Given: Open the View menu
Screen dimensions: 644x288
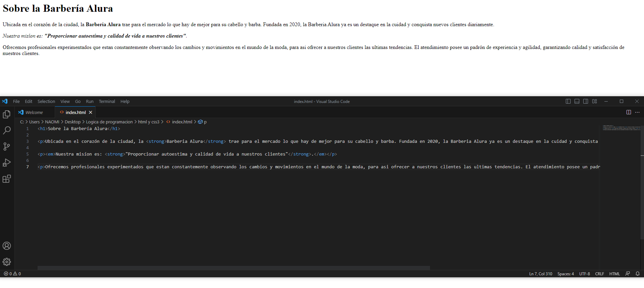Looking at the screenshot, I should click(x=65, y=101).
